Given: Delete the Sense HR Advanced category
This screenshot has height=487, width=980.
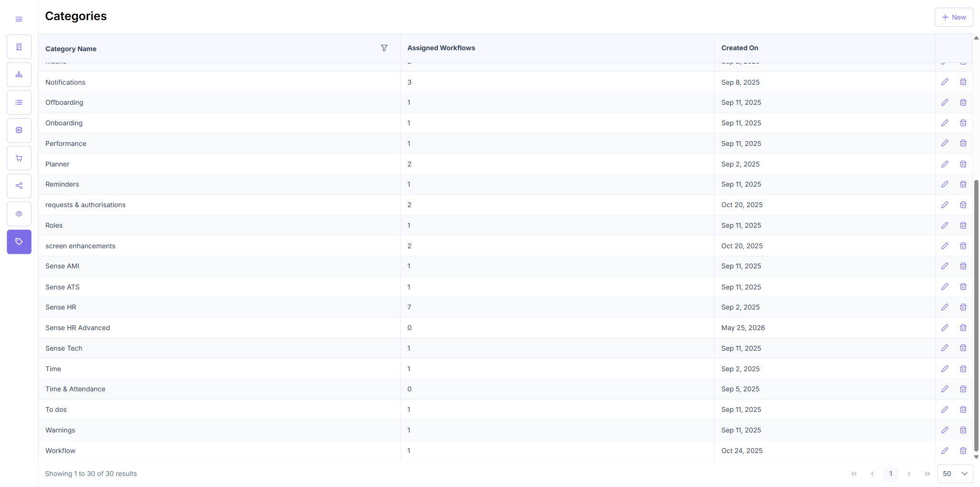Looking at the screenshot, I should point(963,328).
